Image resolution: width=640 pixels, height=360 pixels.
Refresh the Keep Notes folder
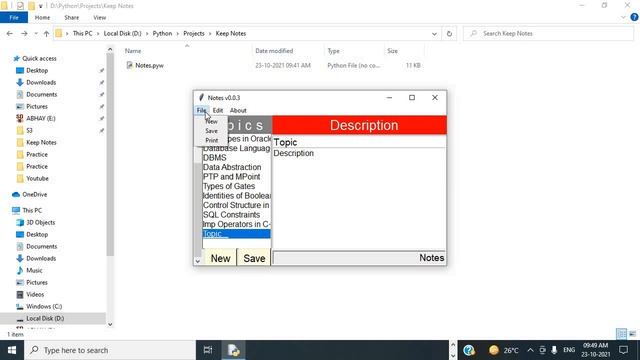click(x=449, y=34)
